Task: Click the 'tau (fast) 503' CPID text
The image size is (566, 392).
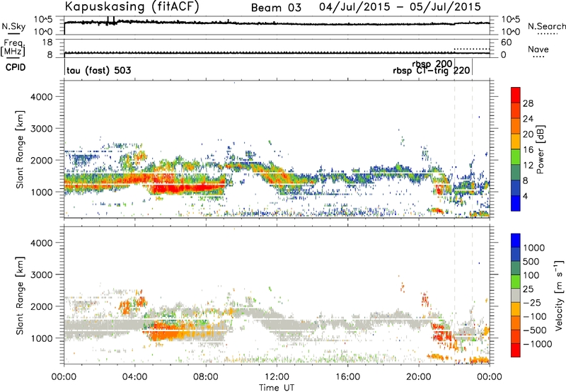Action: (98, 70)
